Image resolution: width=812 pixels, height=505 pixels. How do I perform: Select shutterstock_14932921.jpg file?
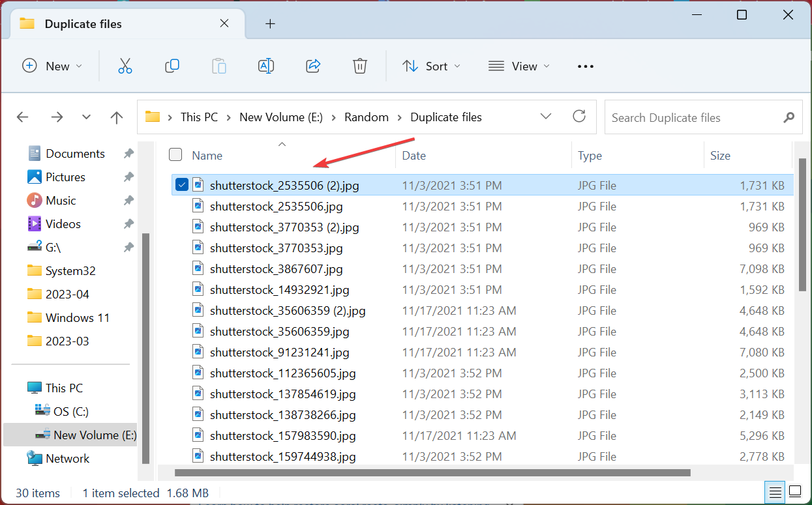pyautogui.click(x=483, y=290)
